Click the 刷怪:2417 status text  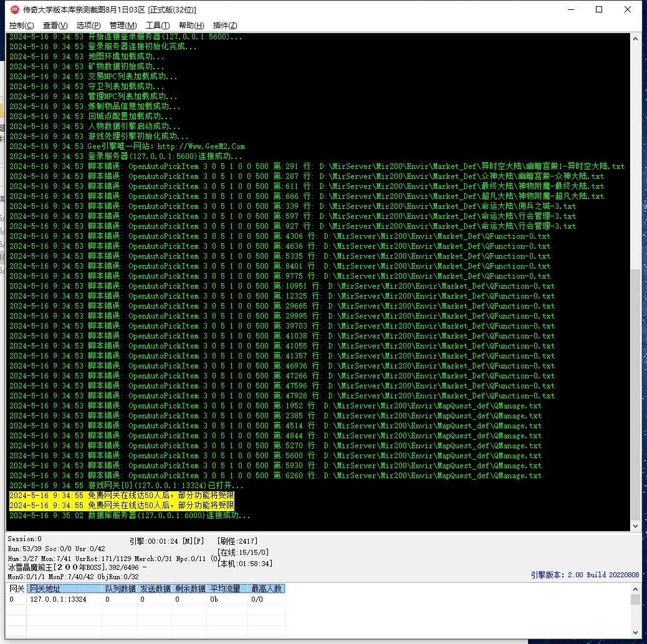237,541
